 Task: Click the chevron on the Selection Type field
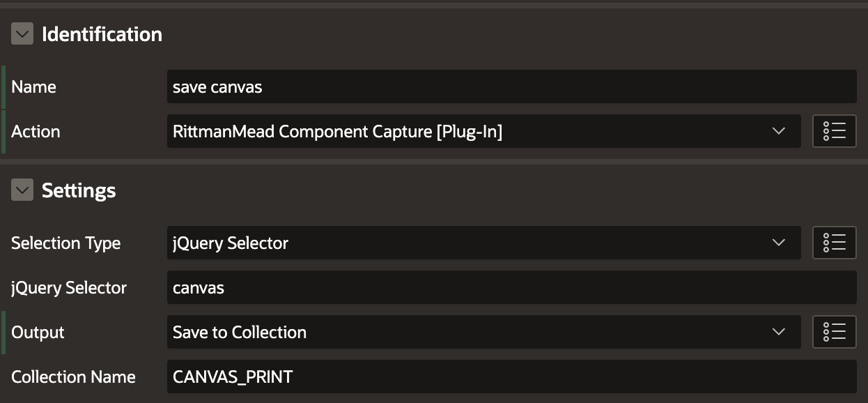click(780, 243)
